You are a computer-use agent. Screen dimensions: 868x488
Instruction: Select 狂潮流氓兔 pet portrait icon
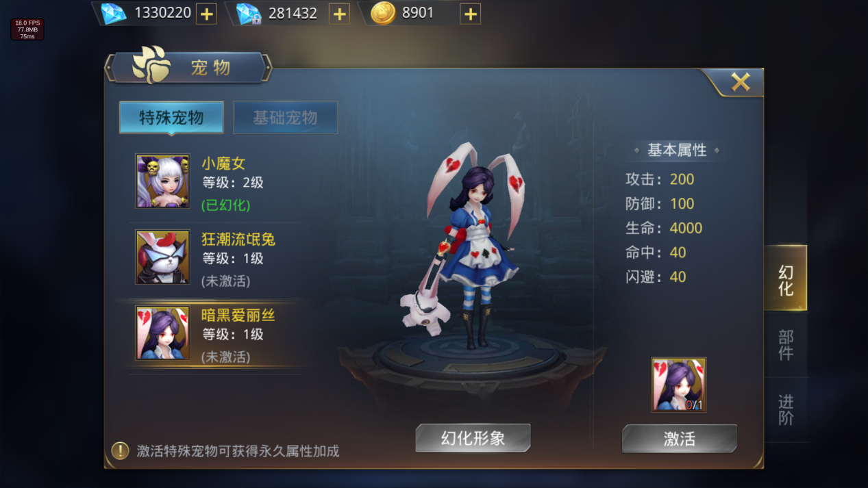(x=162, y=257)
